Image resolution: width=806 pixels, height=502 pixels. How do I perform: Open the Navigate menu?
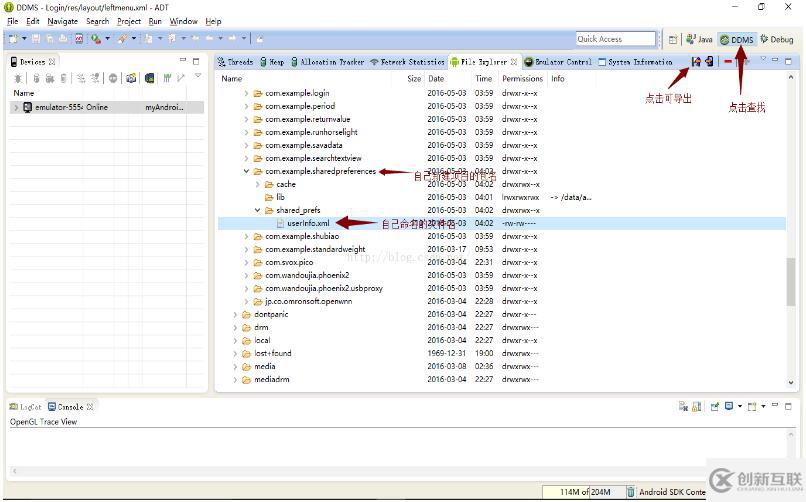(x=62, y=21)
